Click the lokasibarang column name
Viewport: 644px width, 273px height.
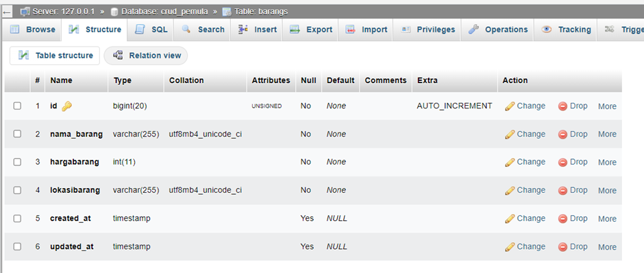[75, 190]
